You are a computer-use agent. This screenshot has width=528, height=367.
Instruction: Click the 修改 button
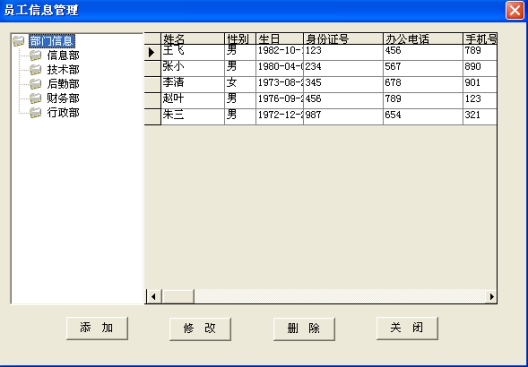point(200,329)
